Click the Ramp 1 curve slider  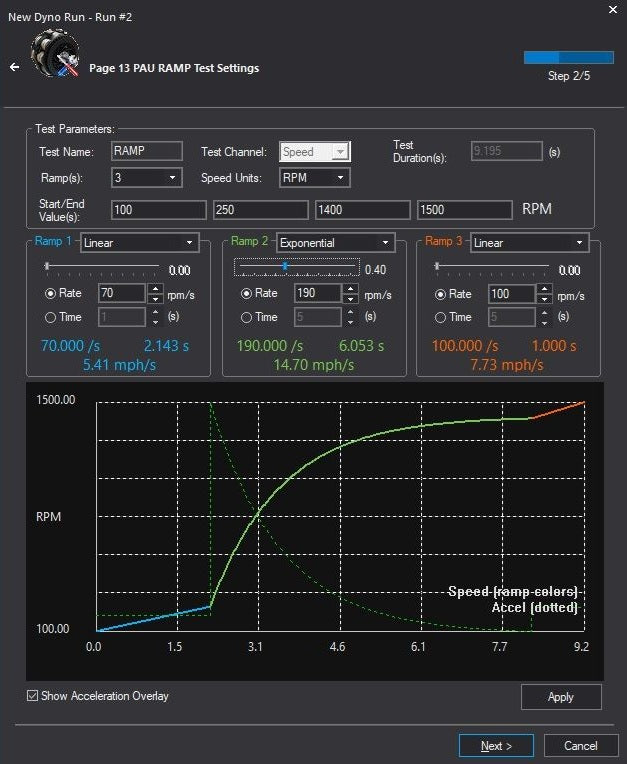click(x=102, y=267)
